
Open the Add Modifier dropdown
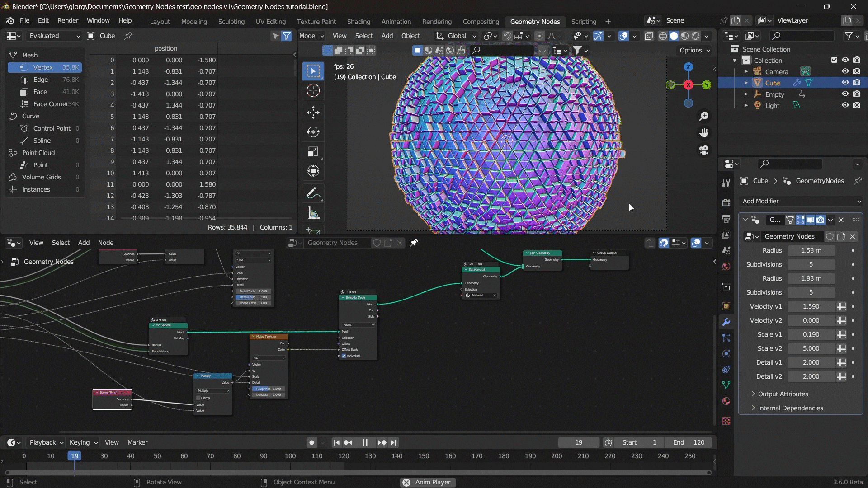click(801, 201)
